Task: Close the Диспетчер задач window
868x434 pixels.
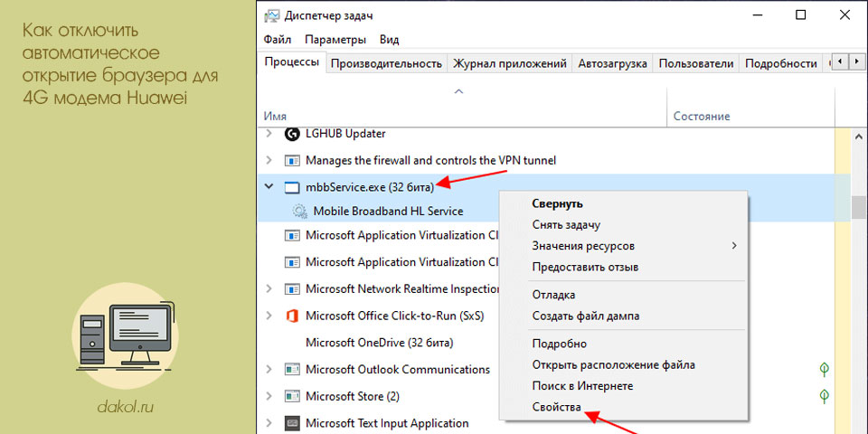Action: [x=844, y=15]
